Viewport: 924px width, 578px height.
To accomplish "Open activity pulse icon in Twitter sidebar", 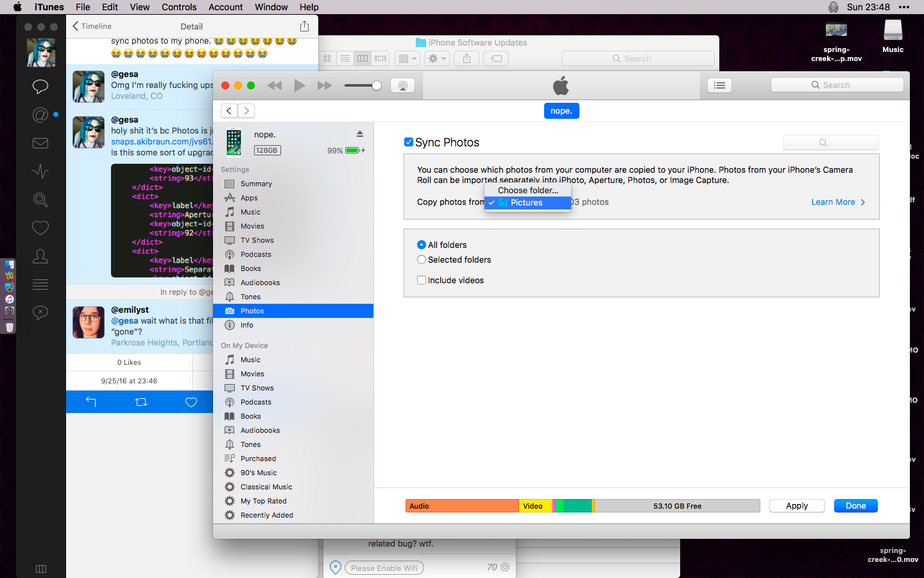I will click(40, 171).
